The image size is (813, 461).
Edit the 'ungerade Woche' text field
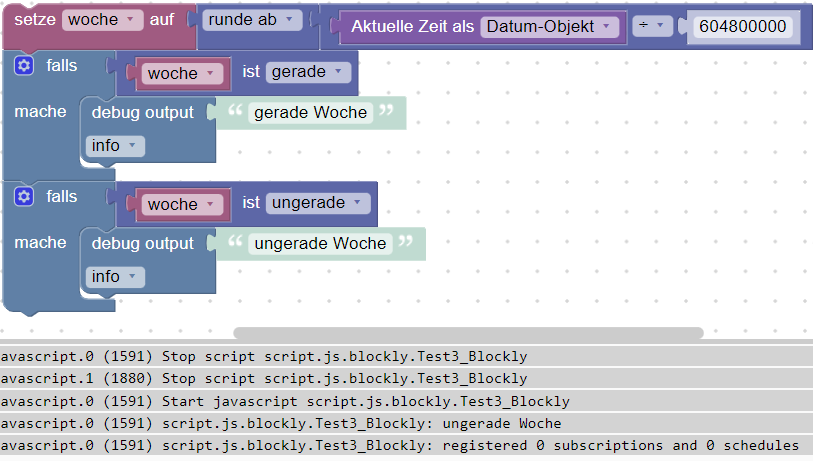tap(320, 243)
